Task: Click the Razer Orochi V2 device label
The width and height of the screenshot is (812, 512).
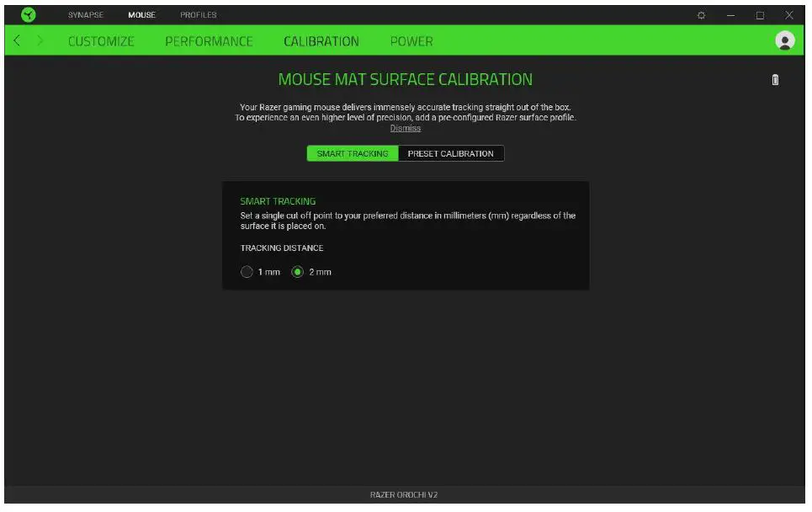Action: [x=404, y=495]
